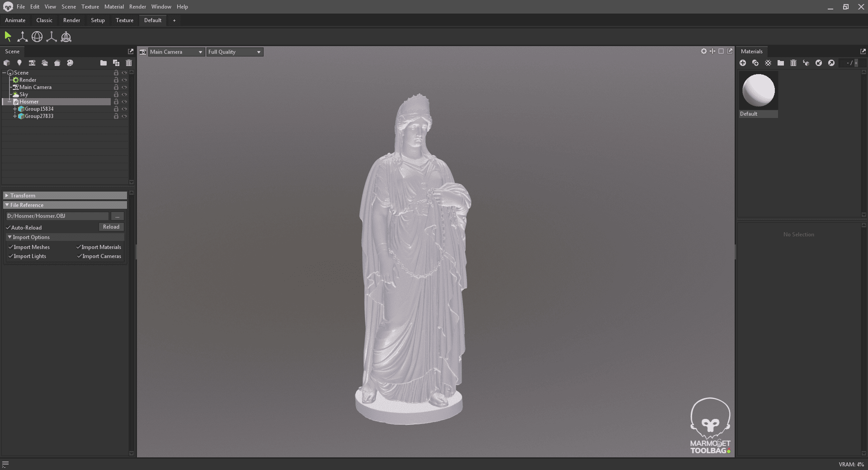Delete the selected scene object via trash
The image size is (868, 470).
click(x=129, y=63)
